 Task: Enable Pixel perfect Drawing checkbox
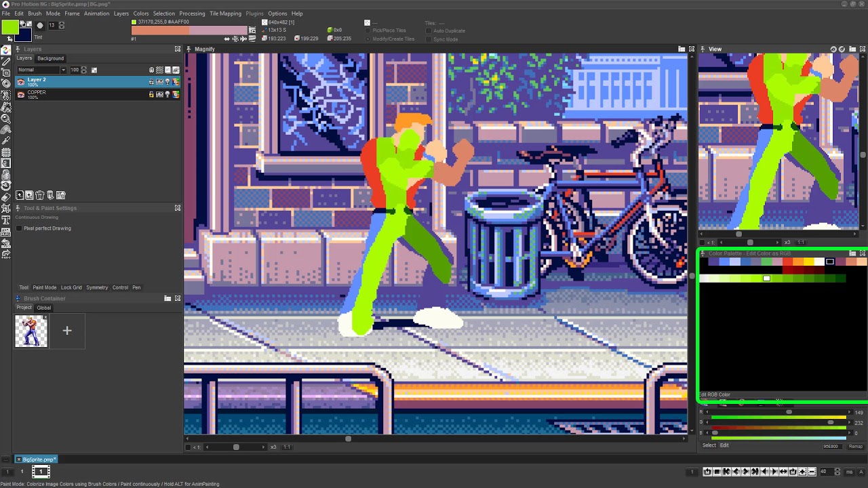(x=19, y=228)
